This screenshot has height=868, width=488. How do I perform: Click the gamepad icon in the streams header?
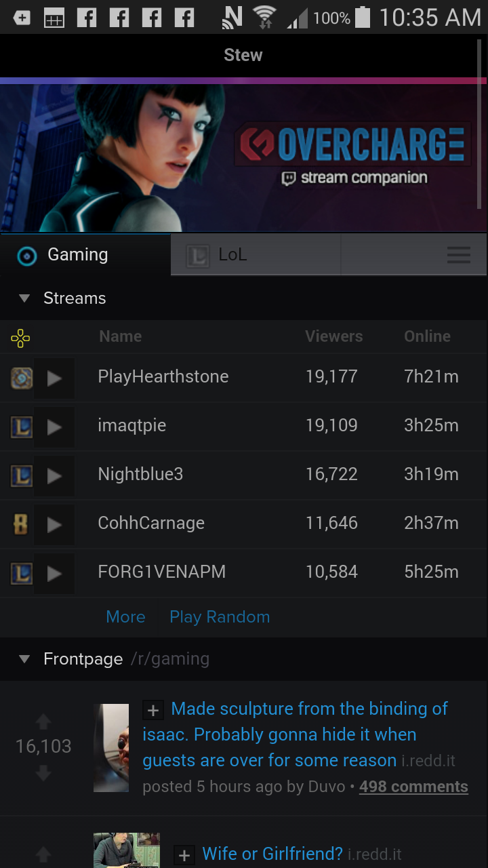(20, 336)
